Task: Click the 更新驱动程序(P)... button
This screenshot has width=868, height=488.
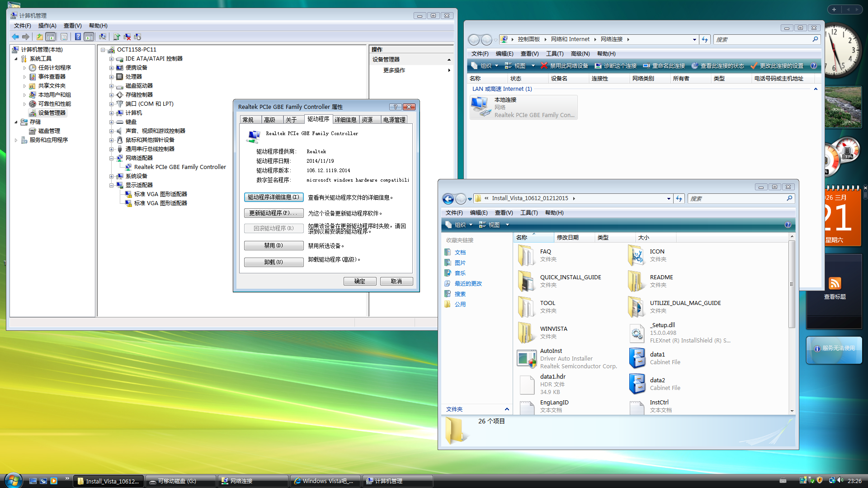Action: [274, 213]
